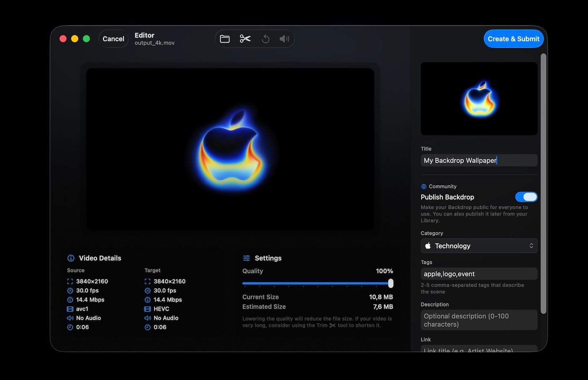Click the target 30.0 fps text
Screen dimensions: 588x380
point(165,290)
